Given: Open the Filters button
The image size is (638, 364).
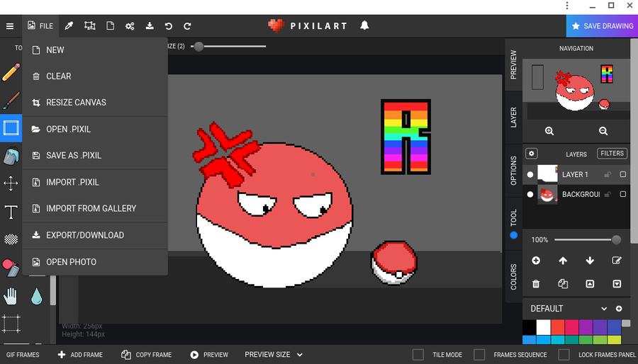Looking at the screenshot, I should 612,154.
